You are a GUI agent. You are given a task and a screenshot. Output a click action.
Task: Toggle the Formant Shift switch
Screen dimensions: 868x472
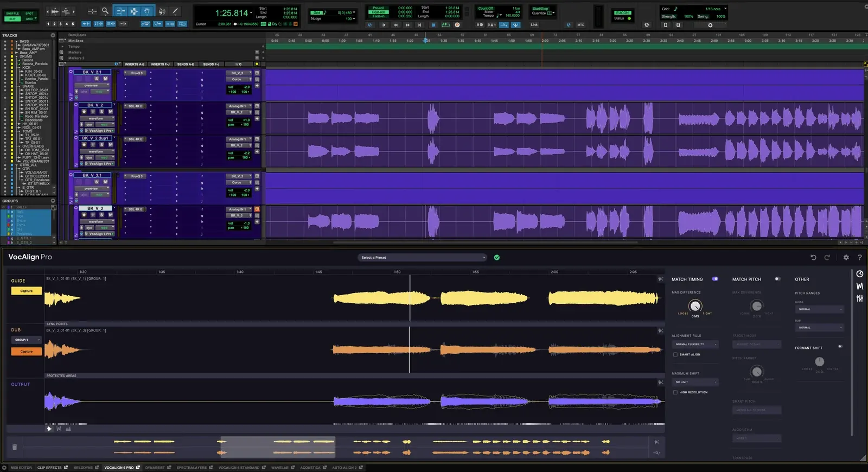pyautogui.click(x=840, y=346)
